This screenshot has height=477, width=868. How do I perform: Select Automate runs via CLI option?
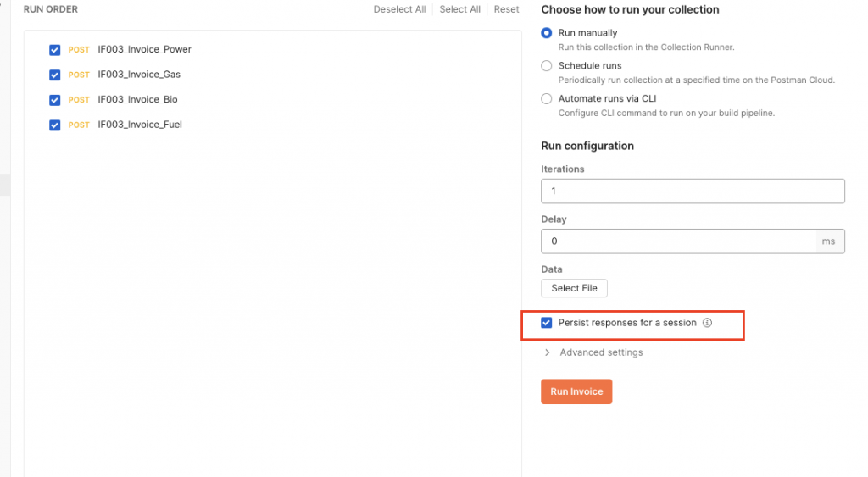[x=547, y=98]
